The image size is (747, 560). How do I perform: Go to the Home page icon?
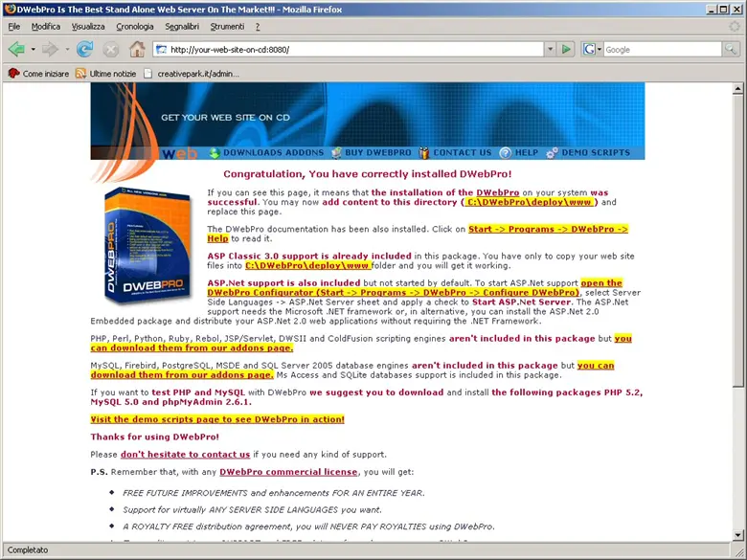coord(137,49)
